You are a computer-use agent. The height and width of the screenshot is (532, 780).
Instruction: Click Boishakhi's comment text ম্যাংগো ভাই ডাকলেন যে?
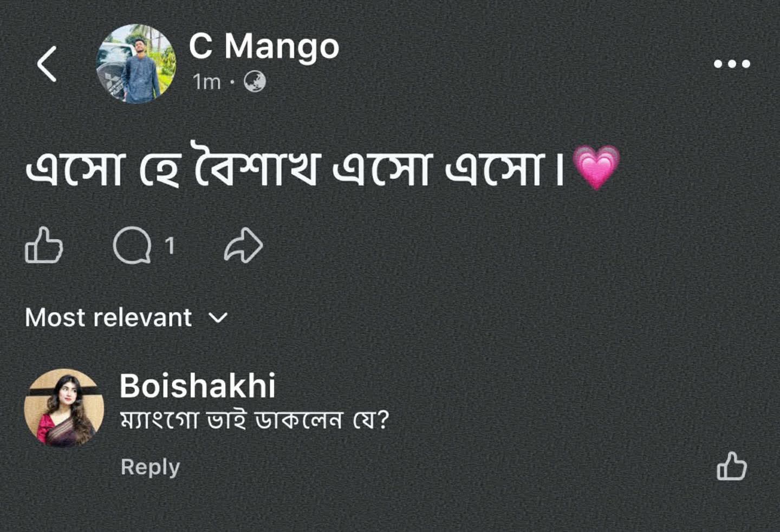(254, 420)
